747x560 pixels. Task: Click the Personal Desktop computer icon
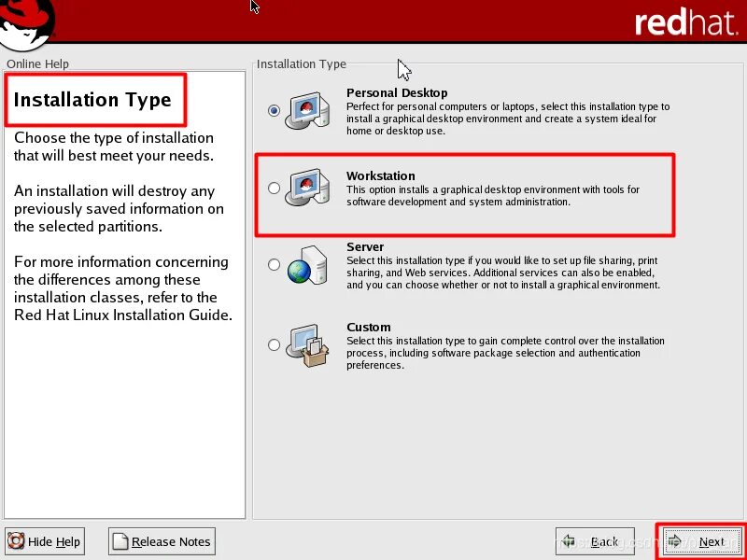coord(307,110)
